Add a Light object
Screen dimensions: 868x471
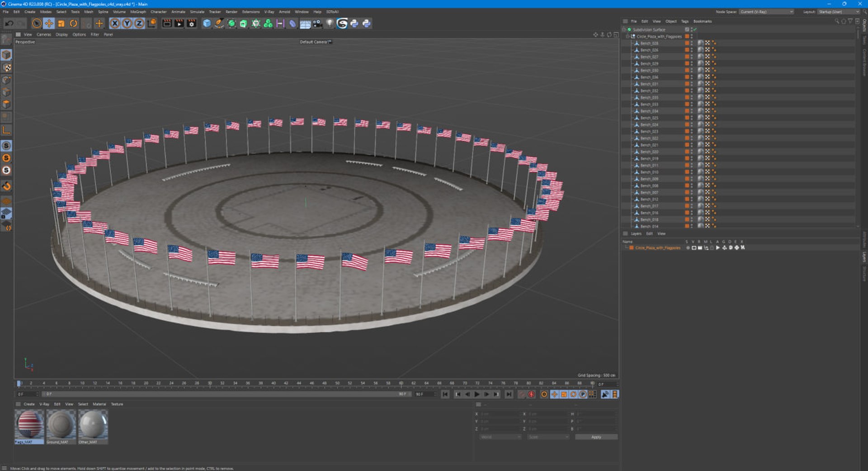330,24
